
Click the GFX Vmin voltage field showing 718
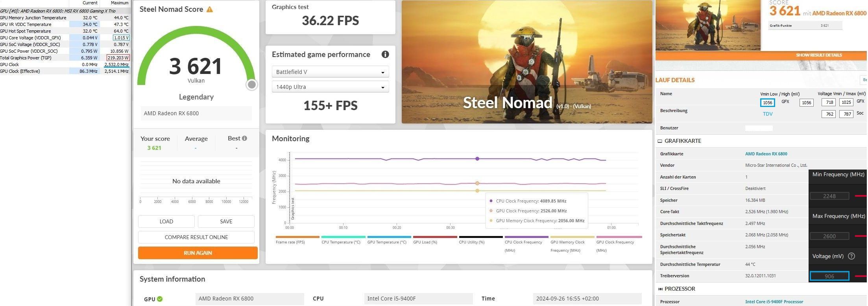(828, 102)
